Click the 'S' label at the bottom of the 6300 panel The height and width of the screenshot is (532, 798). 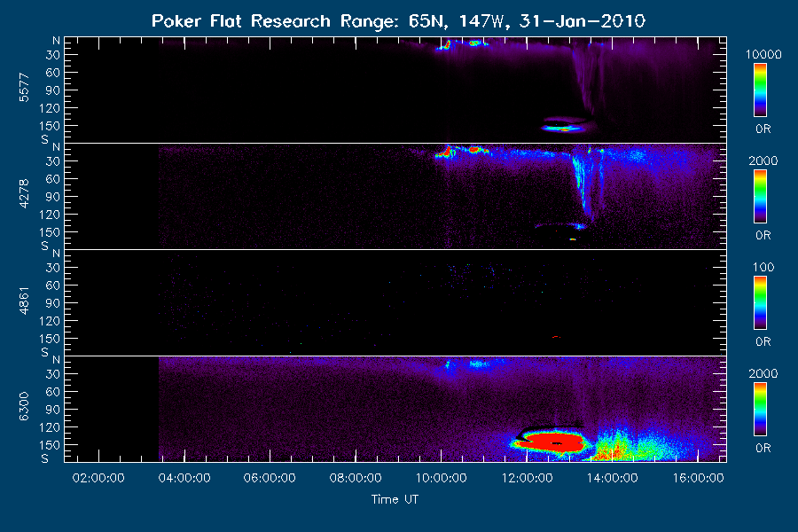point(45,458)
